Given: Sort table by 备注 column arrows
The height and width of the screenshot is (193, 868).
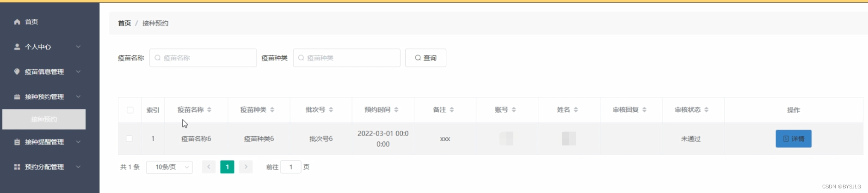Looking at the screenshot, I should tap(451, 110).
